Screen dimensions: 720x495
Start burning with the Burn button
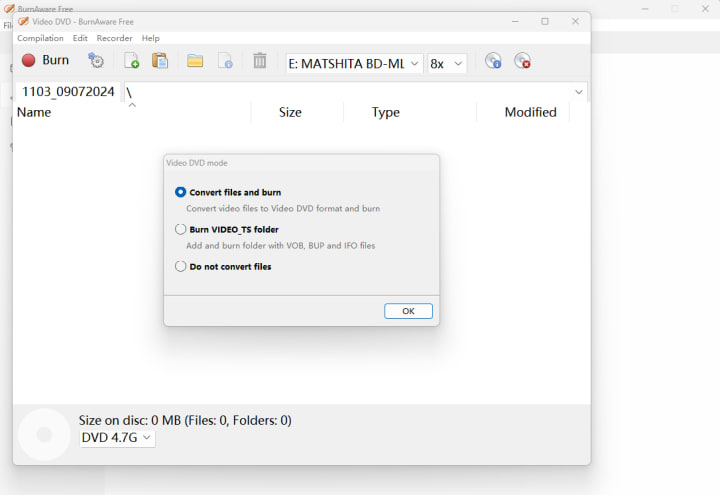(x=45, y=60)
